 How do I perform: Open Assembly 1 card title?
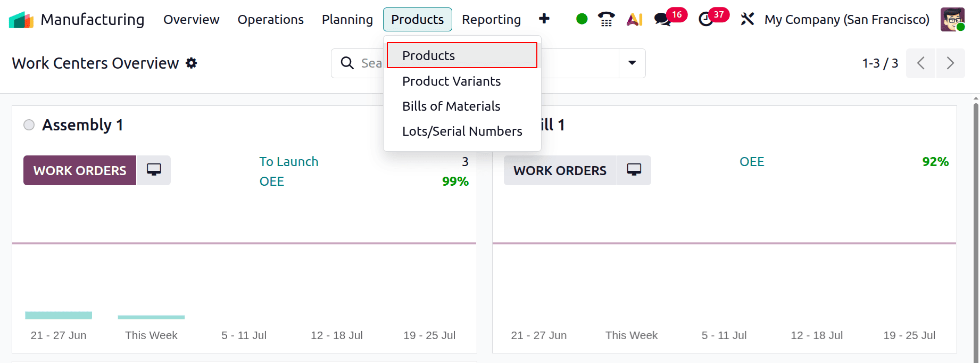coord(82,125)
